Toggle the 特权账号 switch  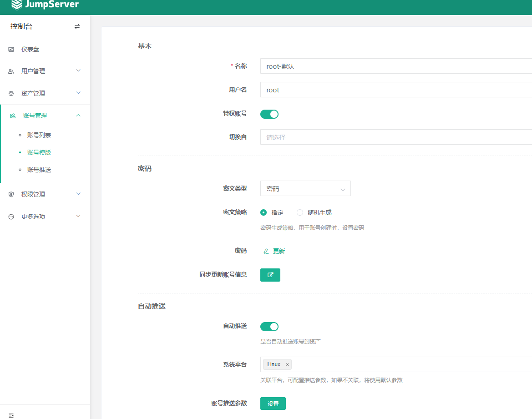[269, 114]
